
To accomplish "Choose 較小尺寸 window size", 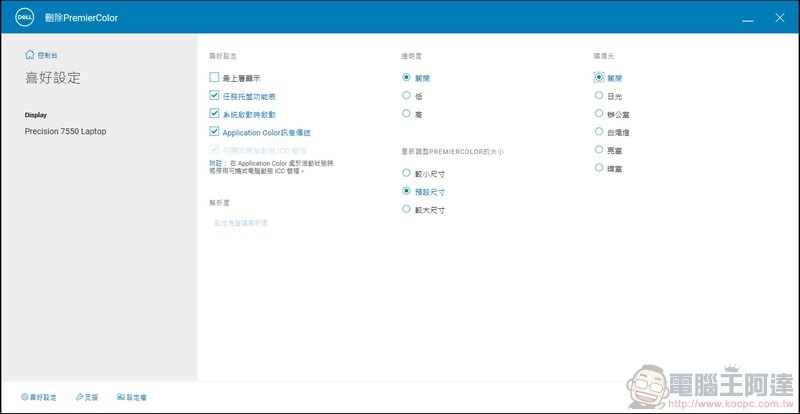I will 406,173.
